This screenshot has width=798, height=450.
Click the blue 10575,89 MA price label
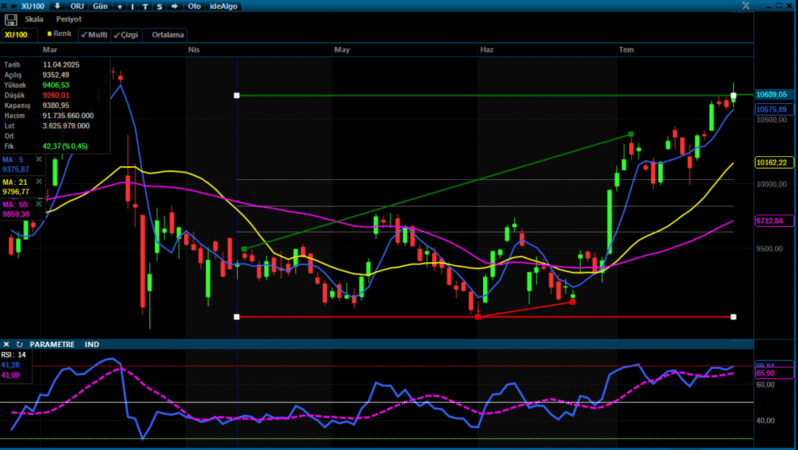[x=772, y=109]
